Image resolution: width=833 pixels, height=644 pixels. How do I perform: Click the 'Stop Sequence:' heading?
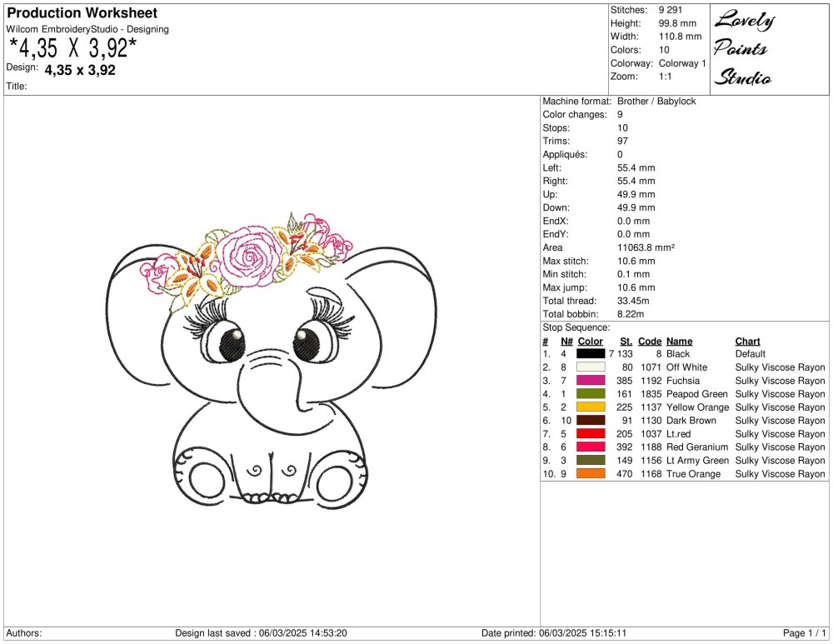[576, 327]
